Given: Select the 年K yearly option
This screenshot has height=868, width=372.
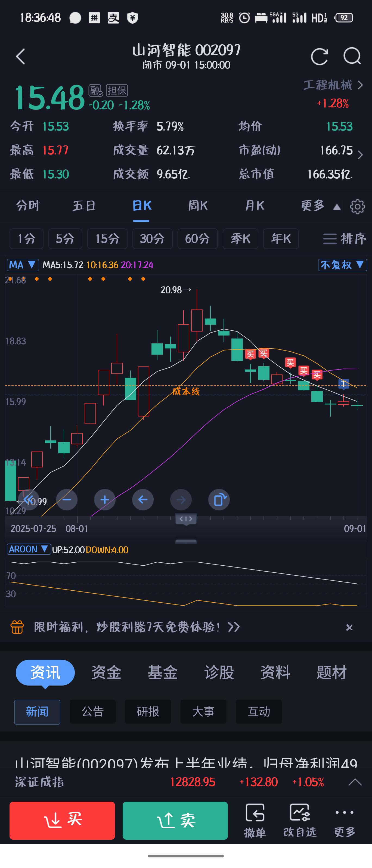Looking at the screenshot, I should coord(281,238).
